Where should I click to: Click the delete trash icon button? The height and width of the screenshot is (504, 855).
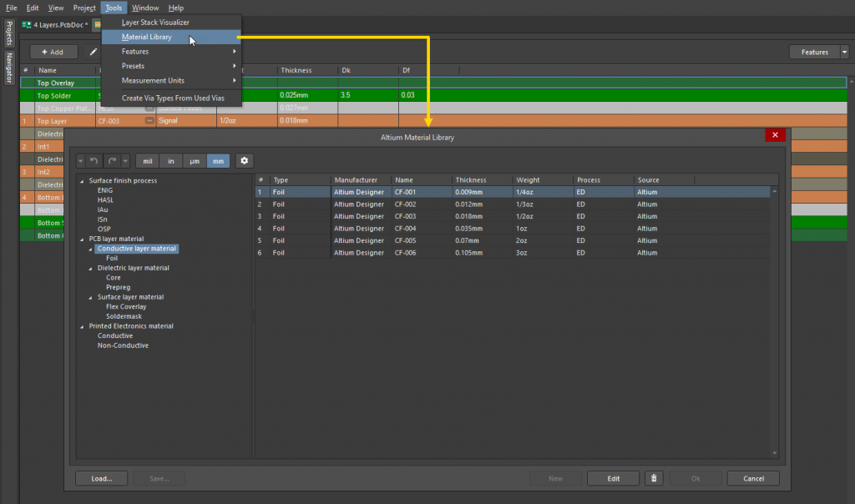[654, 478]
